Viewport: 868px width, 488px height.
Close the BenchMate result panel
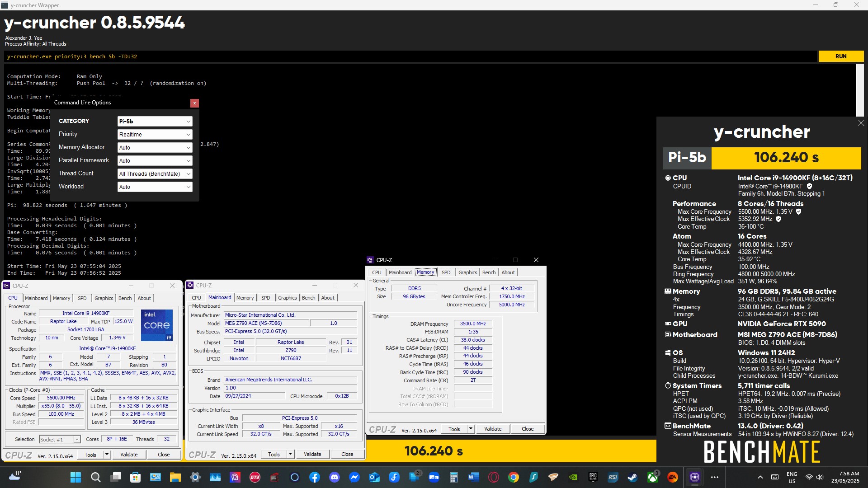(861, 123)
